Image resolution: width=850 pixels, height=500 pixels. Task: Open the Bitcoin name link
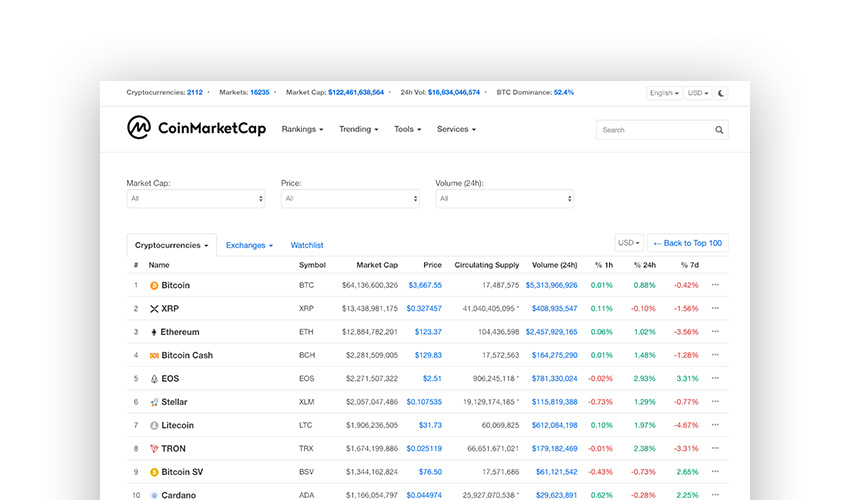coord(176,285)
